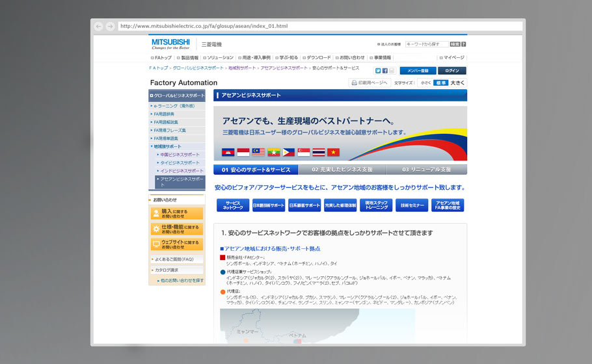The width and height of the screenshot is (592, 364).
Task: Set text size to 標準
Action: click(440, 83)
